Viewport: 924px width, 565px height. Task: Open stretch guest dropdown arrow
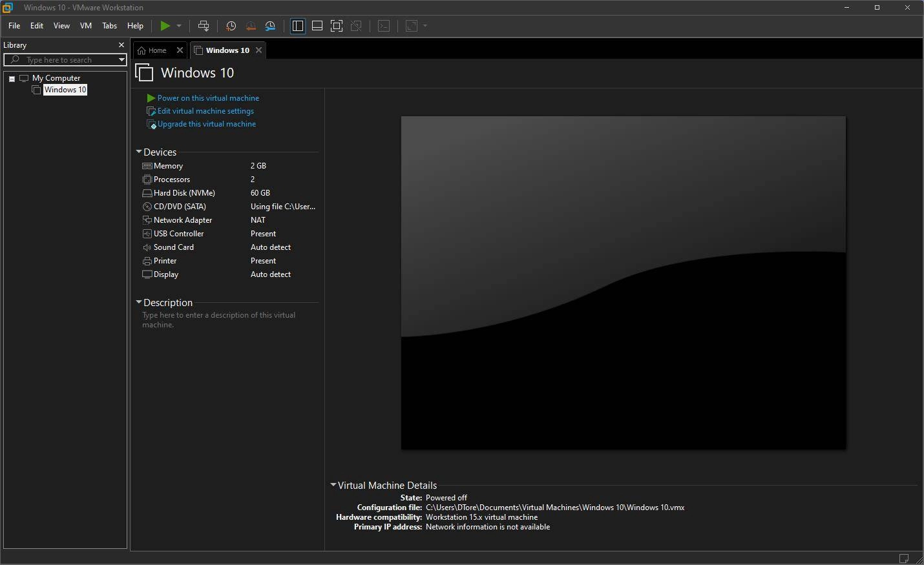[x=425, y=26]
